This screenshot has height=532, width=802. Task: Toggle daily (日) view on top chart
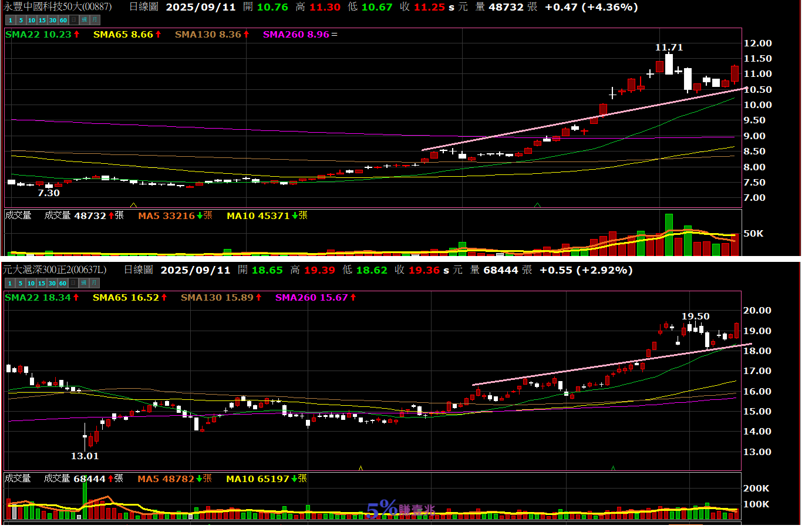click(x=73, y=21)
